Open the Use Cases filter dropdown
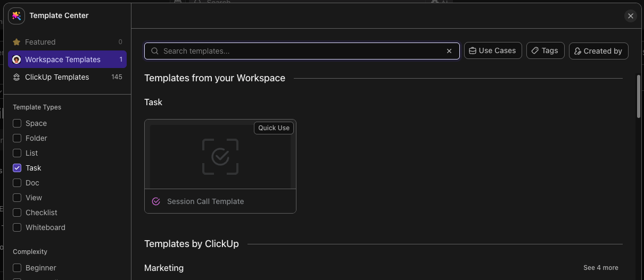The width and height of the screenshot is (644, 280). click(x=493, y=50)
